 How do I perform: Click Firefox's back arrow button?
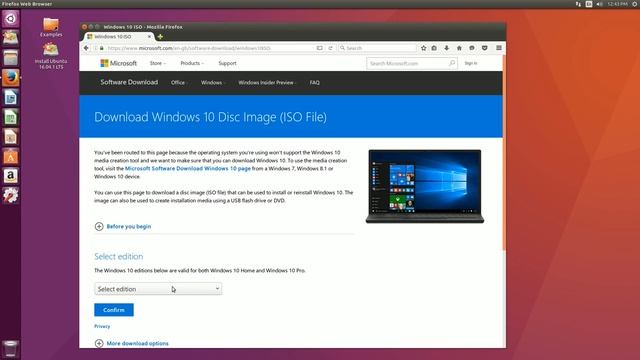pos(86,48)
